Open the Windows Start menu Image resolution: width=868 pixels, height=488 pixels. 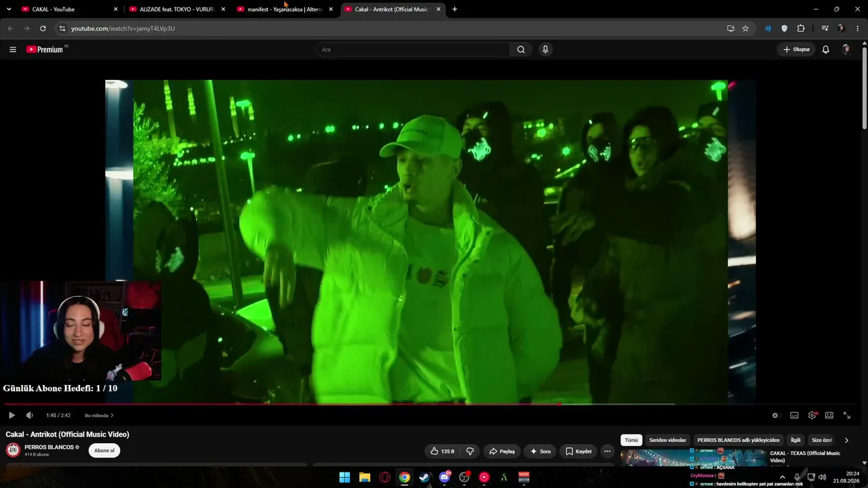click(x=344, y=477)
